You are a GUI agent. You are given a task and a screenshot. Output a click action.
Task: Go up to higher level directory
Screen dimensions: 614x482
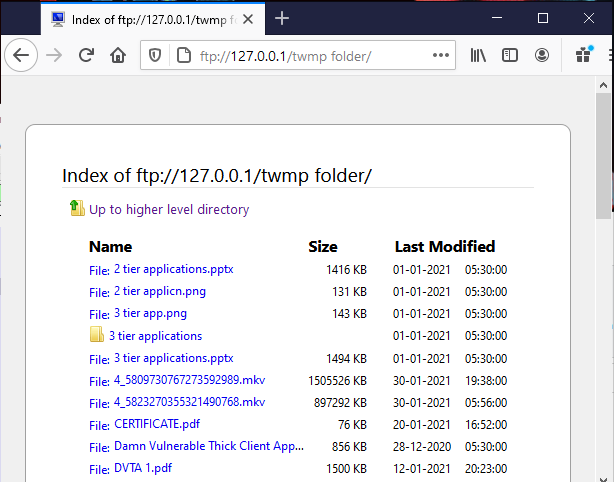click(169, 209)
